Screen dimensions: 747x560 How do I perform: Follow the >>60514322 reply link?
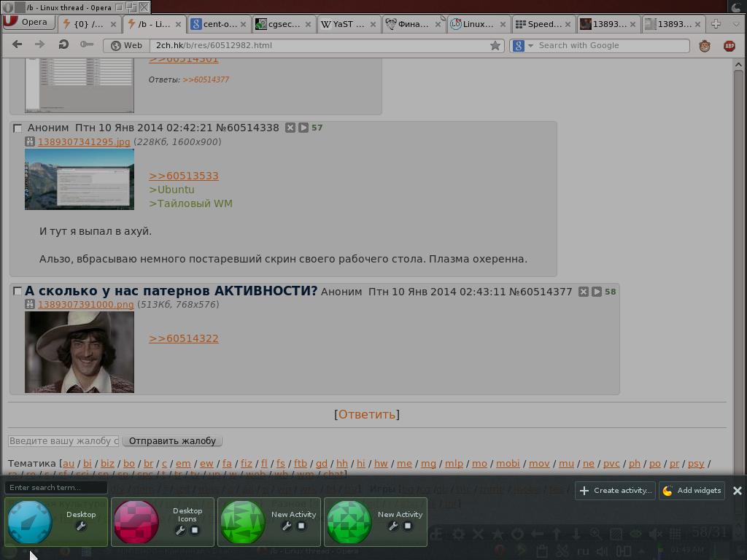pyautogui.click(x=183, y=338)
